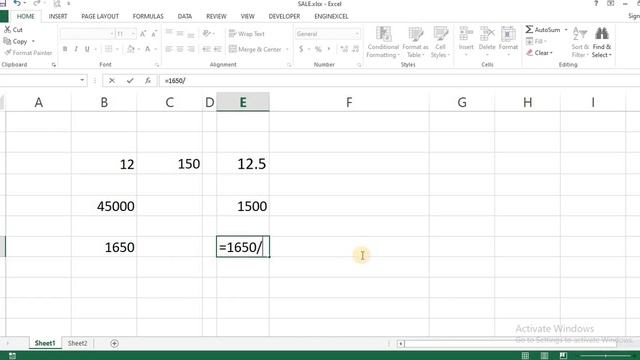Click the Increase Indent icon
The height and width of the screenshot is (360, 640).
pos(218,49)
